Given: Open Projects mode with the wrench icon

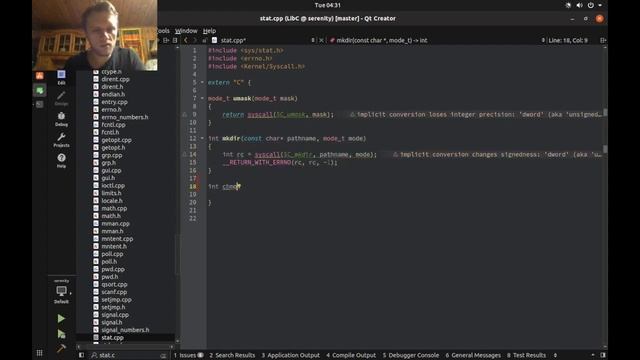Looking at the screenshot, I should coord(61,140).
